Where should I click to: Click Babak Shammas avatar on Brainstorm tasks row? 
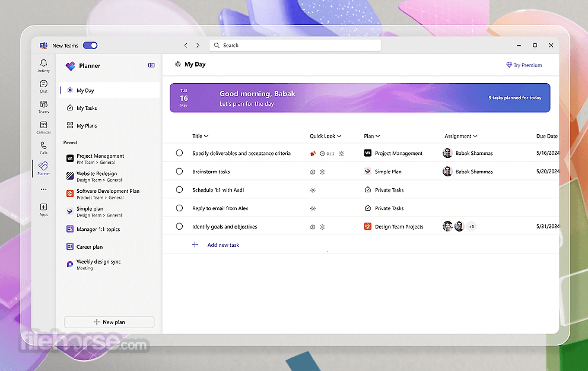447,172
